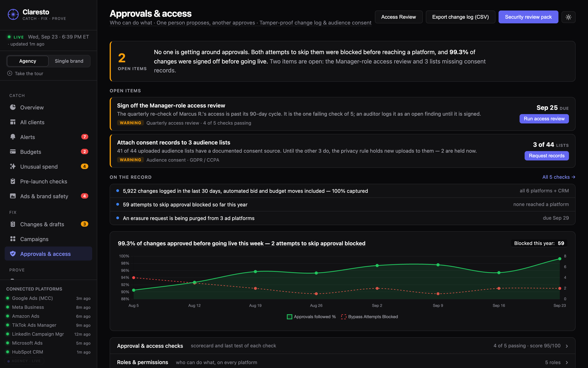
Task: Click Export change log (CSV)
Action: click(x=460, y=17)
